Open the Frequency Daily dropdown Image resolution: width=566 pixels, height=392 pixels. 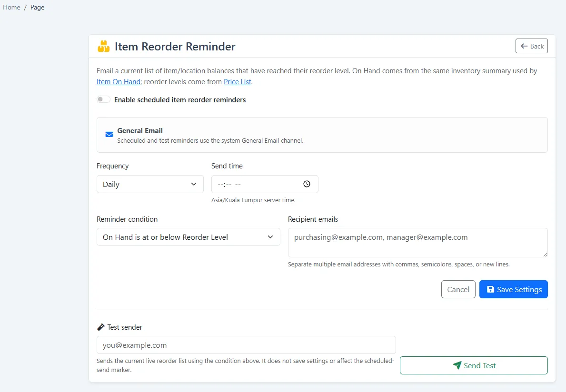click(150, 184)
